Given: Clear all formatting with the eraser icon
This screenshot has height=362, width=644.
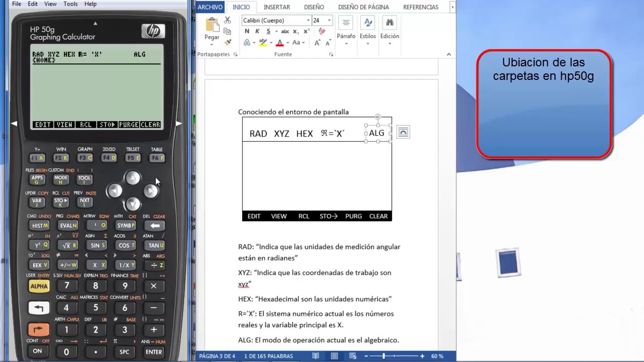Looking at the screenshot, I should coord(322,31).
